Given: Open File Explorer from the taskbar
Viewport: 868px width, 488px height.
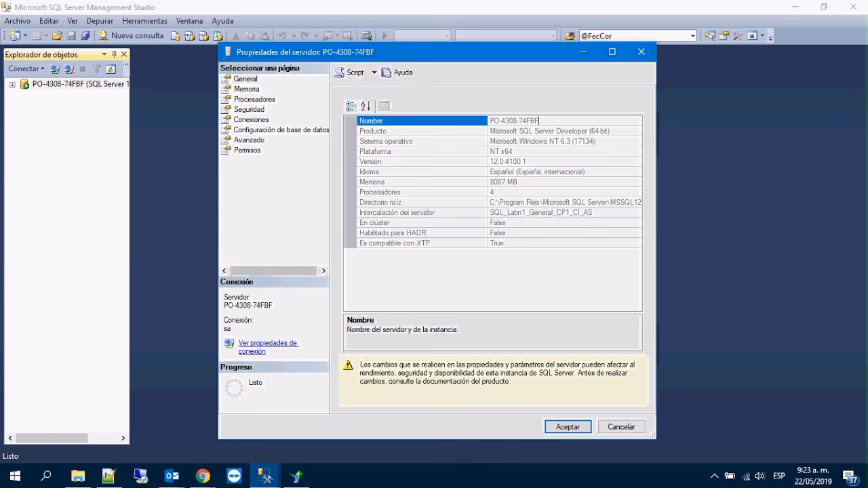Looking at the screenshot, I should coord(78,476).
